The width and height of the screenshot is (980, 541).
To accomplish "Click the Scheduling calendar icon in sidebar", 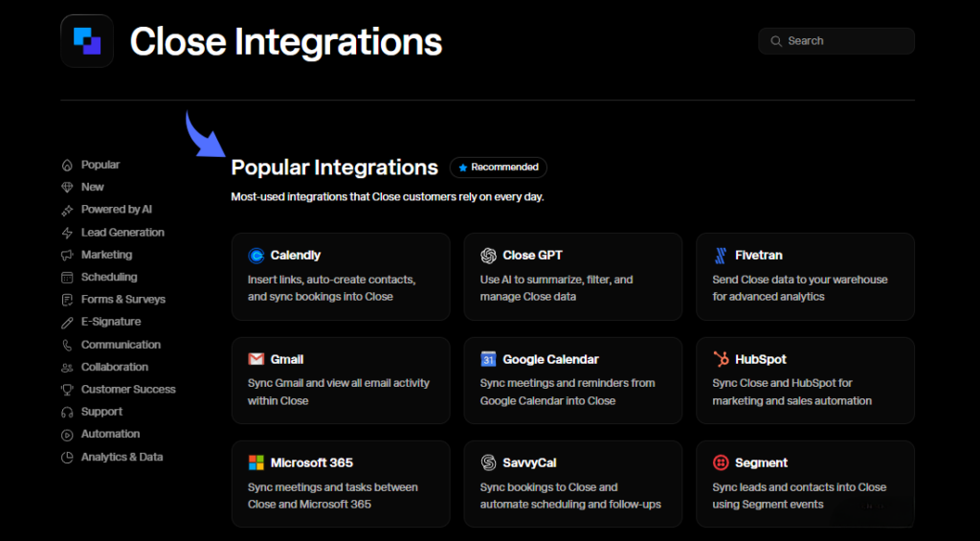I will (x=67, y=277).
